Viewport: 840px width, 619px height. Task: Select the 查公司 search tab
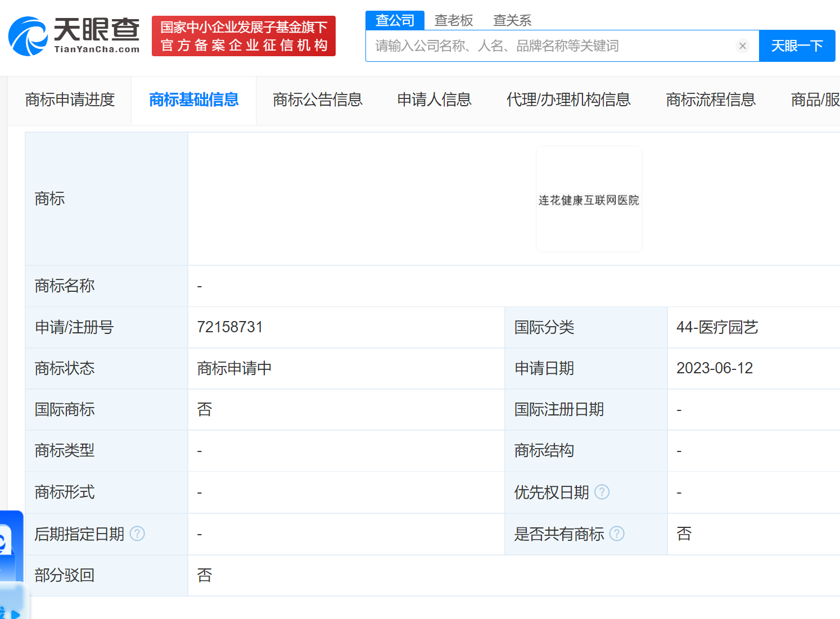coord(395,20)
